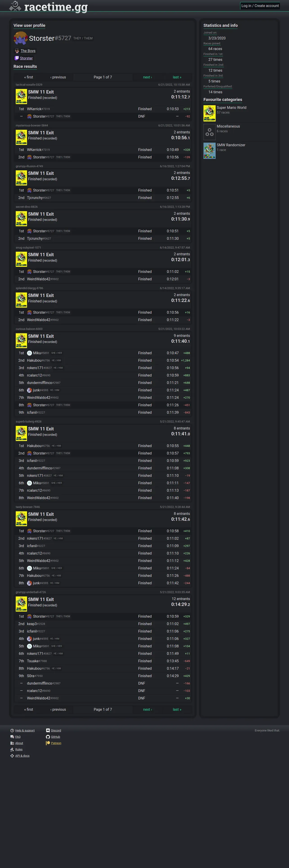Go to next page in bottom pagination
The height and width of the screenshot is (868, 289).
click(147, 709)
